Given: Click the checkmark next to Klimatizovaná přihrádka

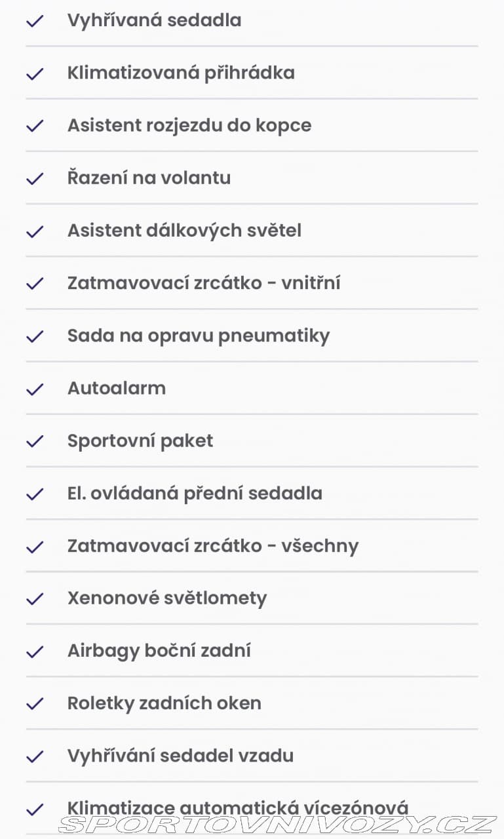Looking at the screenshot, I should [x=34, y=73].
